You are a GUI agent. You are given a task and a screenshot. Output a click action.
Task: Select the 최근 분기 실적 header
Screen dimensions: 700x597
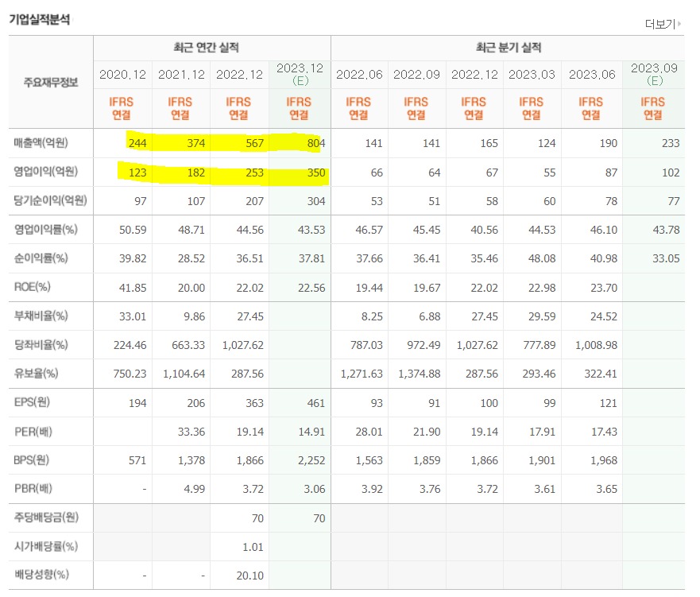[509, 48]
